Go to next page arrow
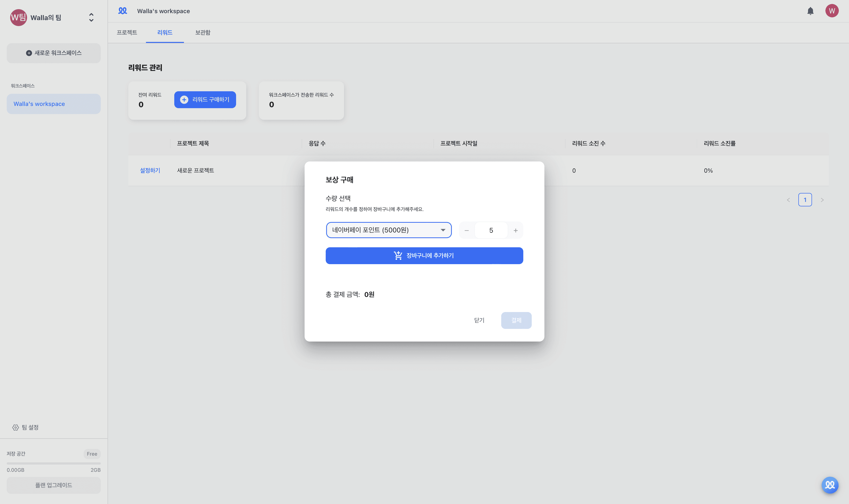The width and height of the screenshot is (849, 504). click(822, 200)
